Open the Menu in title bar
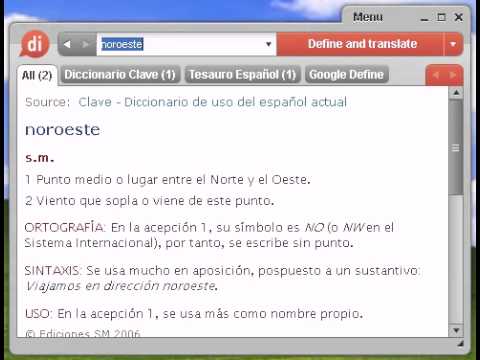Image resolution: width=480 pixels, height=360 pixels. (368, 17)
